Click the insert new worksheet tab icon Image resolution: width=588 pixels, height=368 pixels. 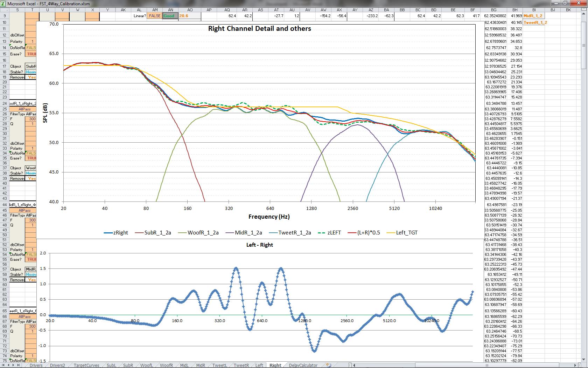tap(328, 365)
